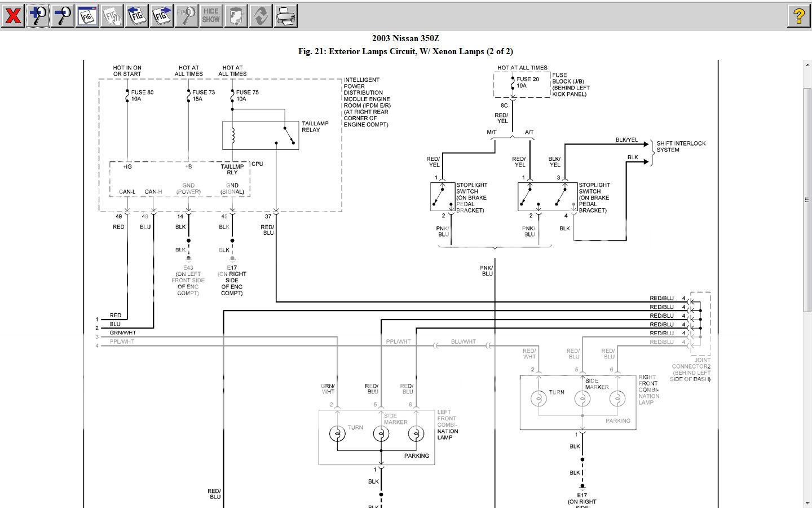The height and width of the screenshot is (508, 812).
Task: Click the 'JOINT CONNECTOR2' label
Action: click(x=691, y=364)
